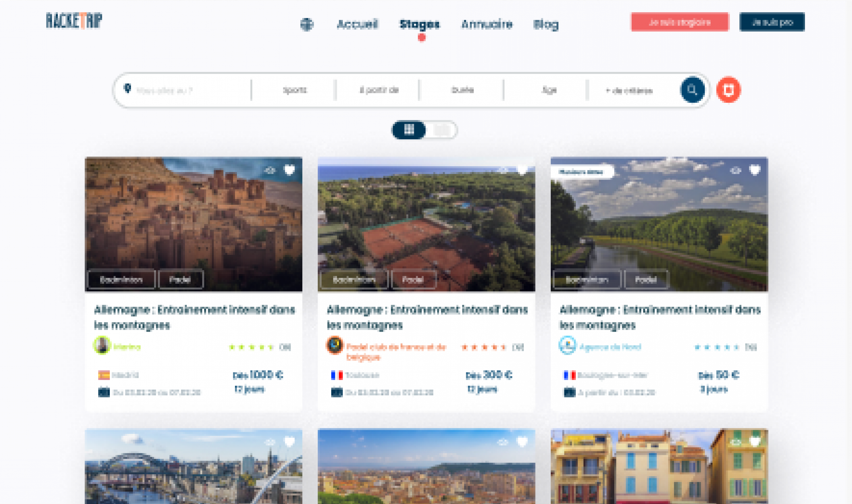This screenshot has height=504, width=852.
Task: Click the French flag next to Boulogne-sur-Mer
Action: coord(569,375)
